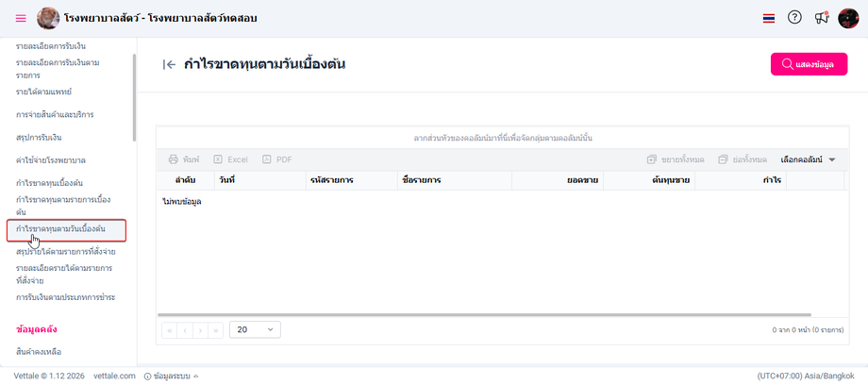Click the Asia/Bangkok timezone label
This screenshot has height=385, width=868.
pos(806,376)
